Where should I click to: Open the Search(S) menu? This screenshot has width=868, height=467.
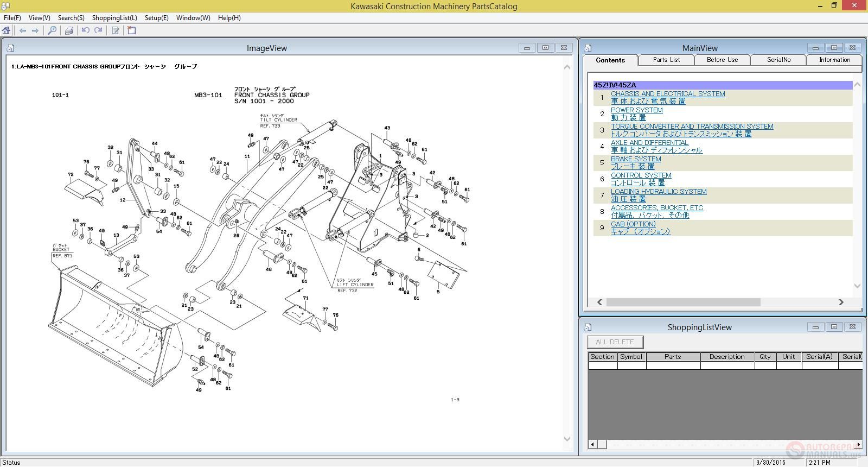71,18
